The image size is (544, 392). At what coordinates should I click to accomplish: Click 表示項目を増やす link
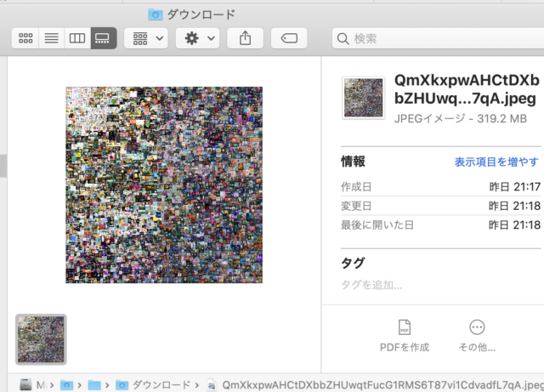(496, 162)
